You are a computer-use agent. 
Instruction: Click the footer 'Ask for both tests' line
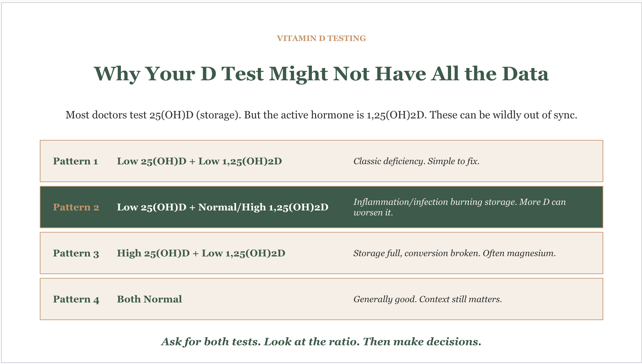pos(321,342)
